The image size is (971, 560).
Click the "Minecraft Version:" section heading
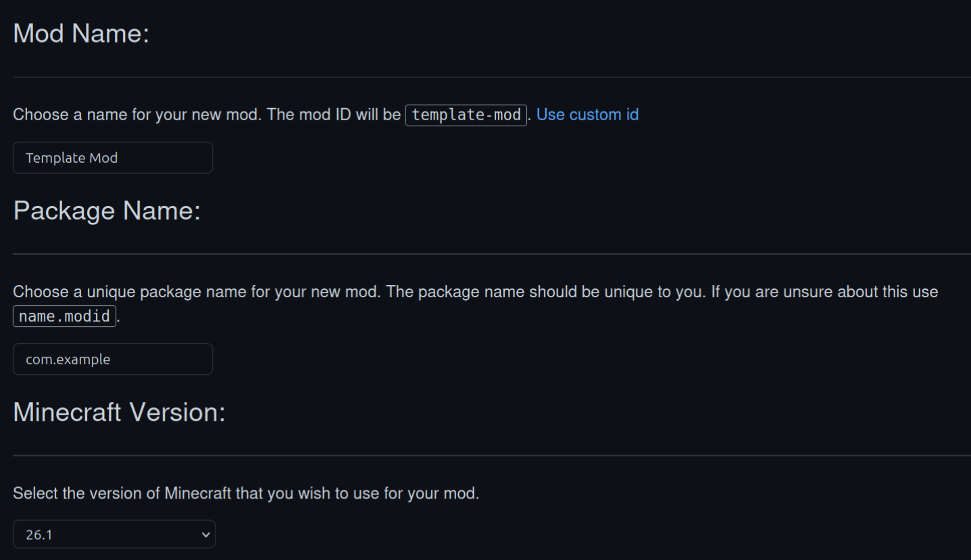119,412
